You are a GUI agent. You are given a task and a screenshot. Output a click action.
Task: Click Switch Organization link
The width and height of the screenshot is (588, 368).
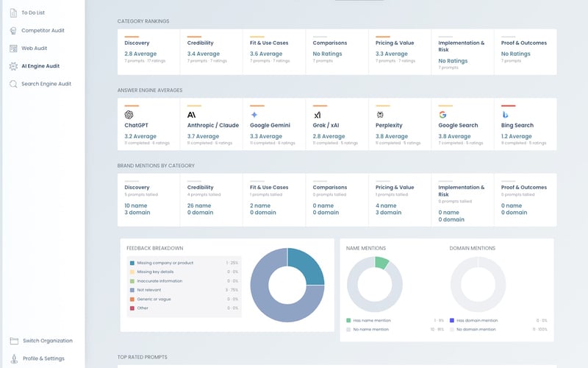[48, 341]
